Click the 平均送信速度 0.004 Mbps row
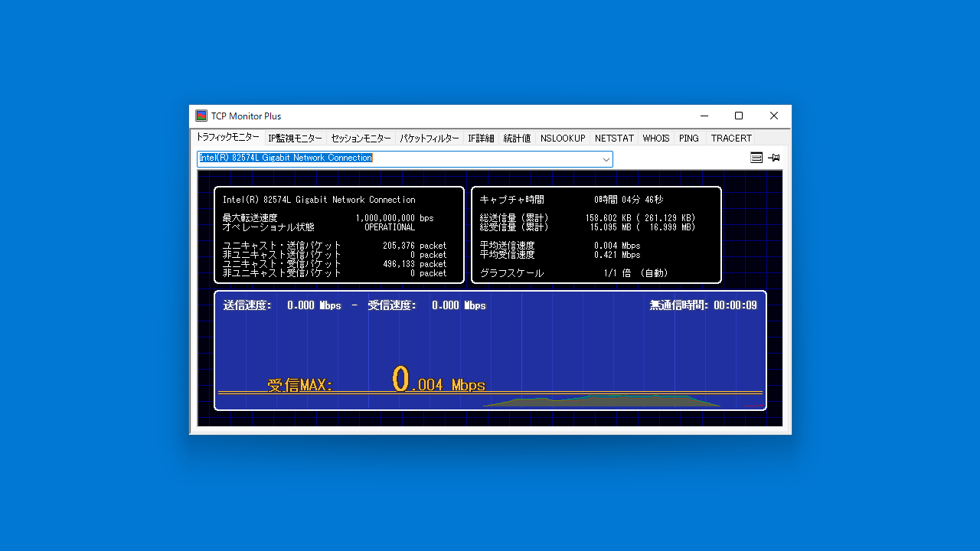Screen dimensions: 980x551 click(560, 246)
